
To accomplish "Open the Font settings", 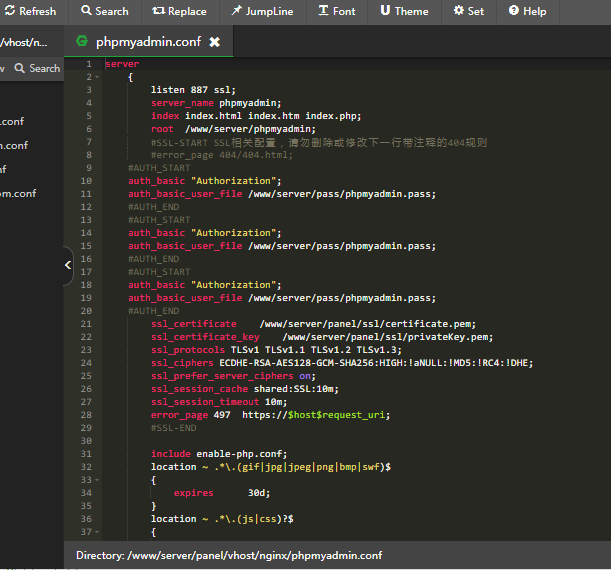I will (336, 11).
